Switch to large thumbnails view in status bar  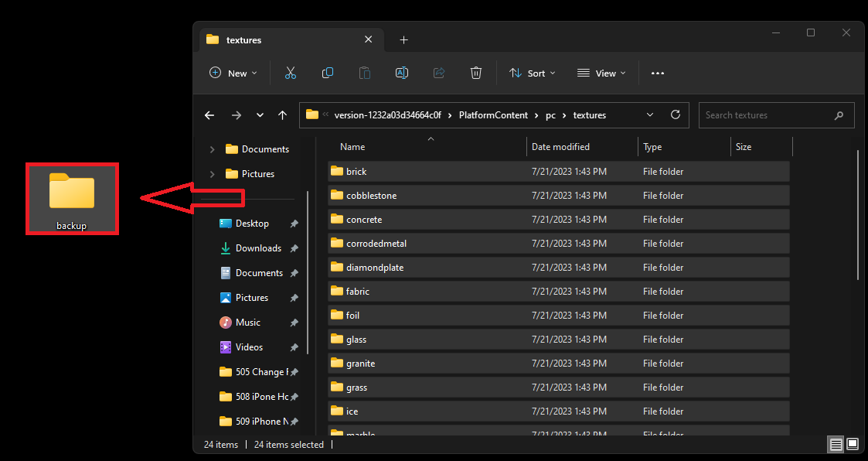(853, 444)
